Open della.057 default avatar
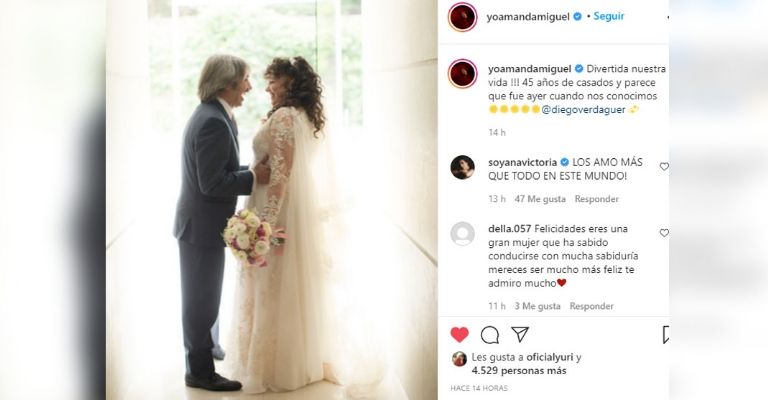This screenshot has width=768, height=400. coord(462,234)
